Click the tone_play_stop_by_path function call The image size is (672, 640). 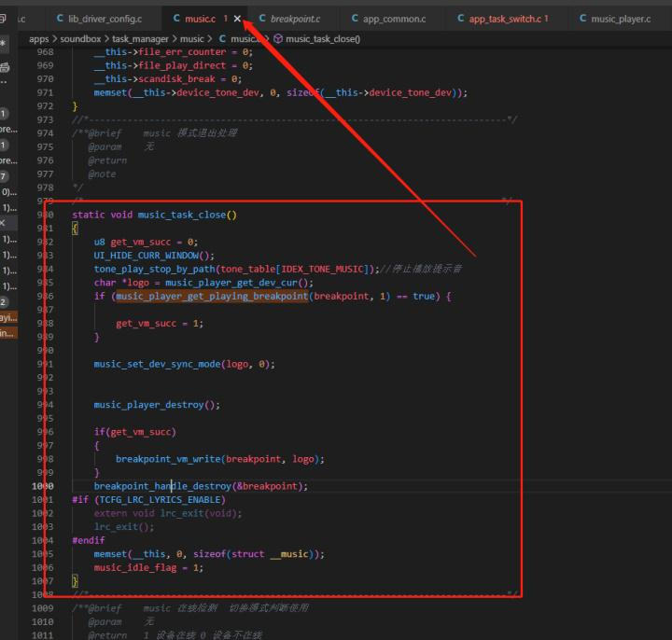(x=155, y=269)
